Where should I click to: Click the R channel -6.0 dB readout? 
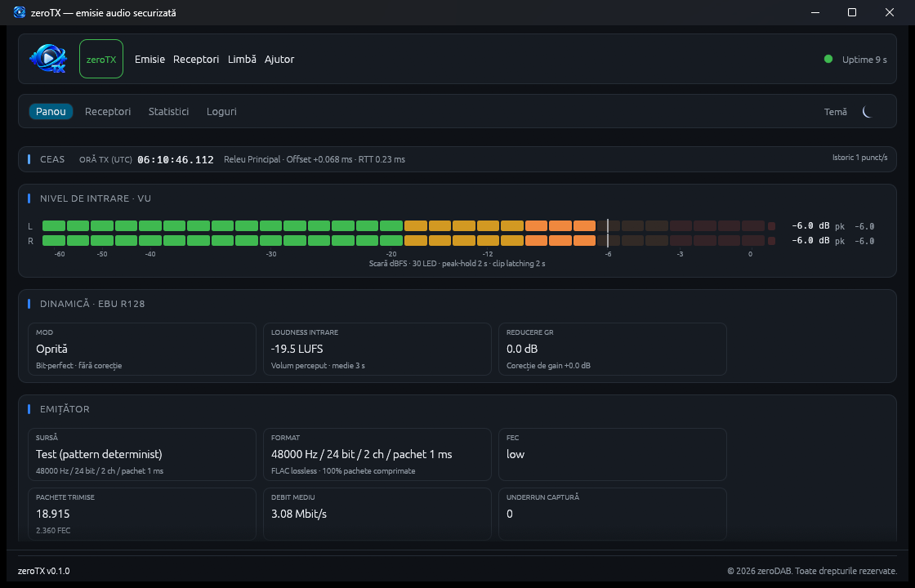pos(810,240)
